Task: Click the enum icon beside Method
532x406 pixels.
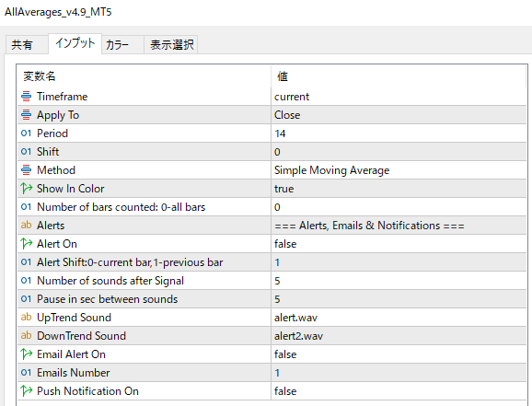Action: [x=26, y=169]
